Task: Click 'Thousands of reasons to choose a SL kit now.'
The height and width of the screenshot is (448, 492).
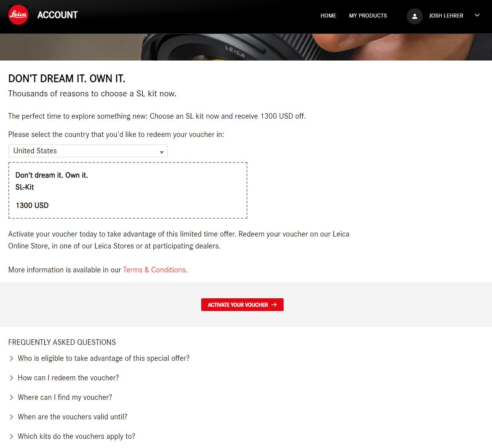Action: click(x=92, y=94)
